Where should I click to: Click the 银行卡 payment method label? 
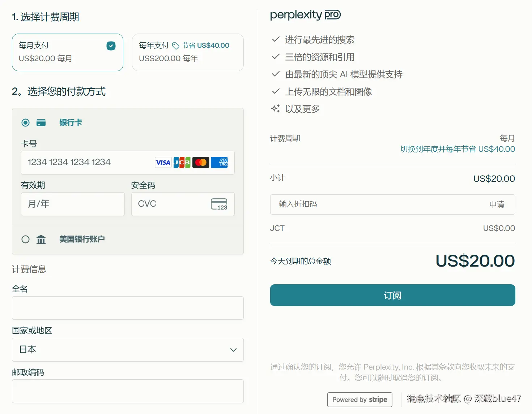pyautogui.click(x=71, y=123)
